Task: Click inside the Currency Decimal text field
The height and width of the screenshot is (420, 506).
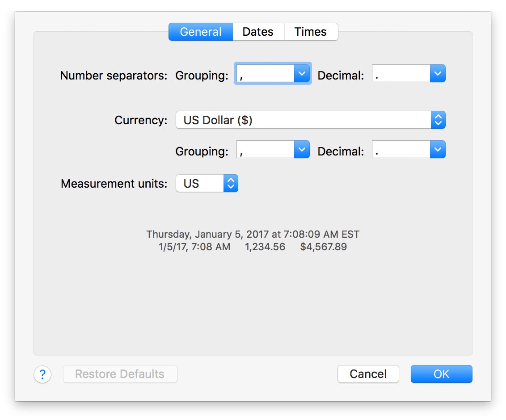Action: tap(401, 149)
